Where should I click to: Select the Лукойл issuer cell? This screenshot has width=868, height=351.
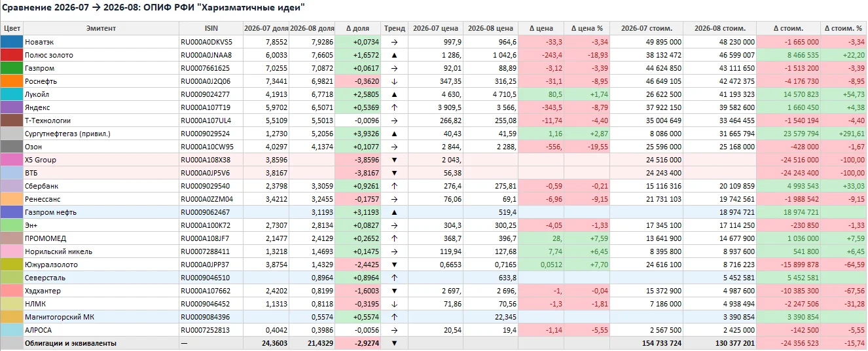point(101,94)
